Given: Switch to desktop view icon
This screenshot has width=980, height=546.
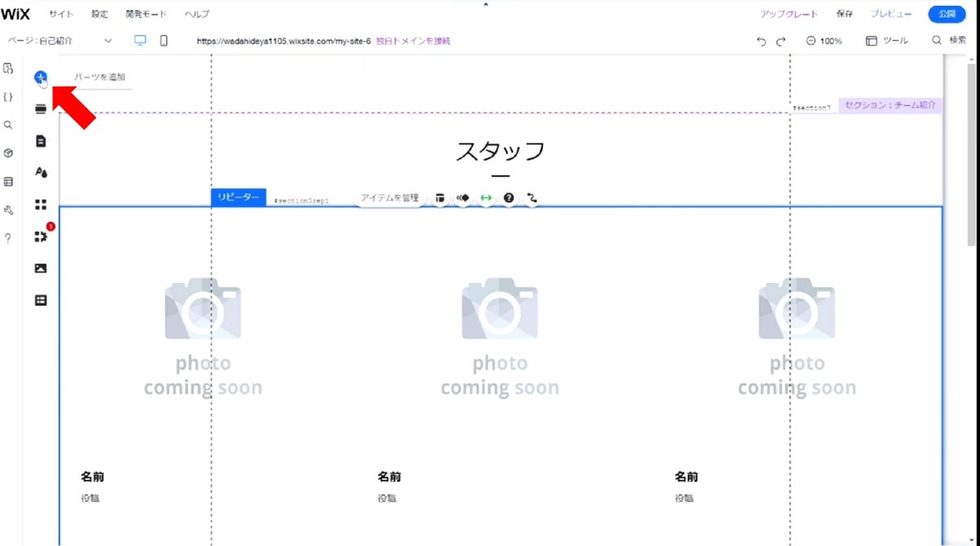Looking at the screenshot, I should [140, 41].
